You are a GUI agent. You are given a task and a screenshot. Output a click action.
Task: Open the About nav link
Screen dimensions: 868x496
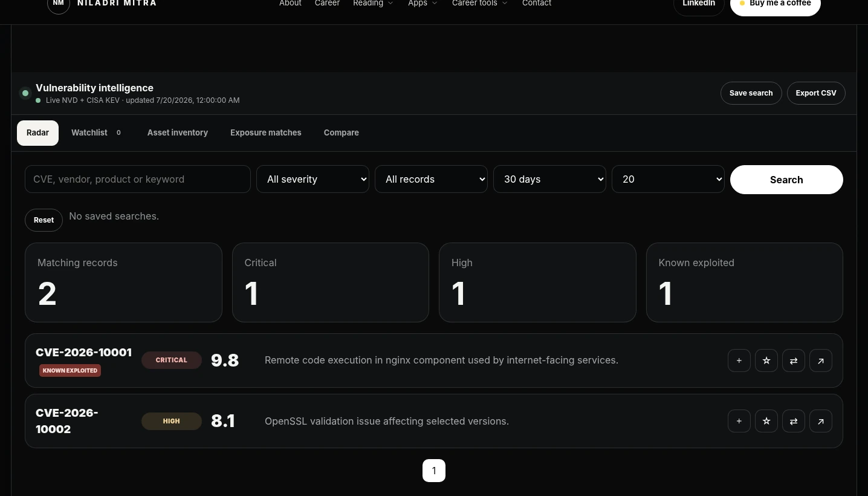pos(290,4)
